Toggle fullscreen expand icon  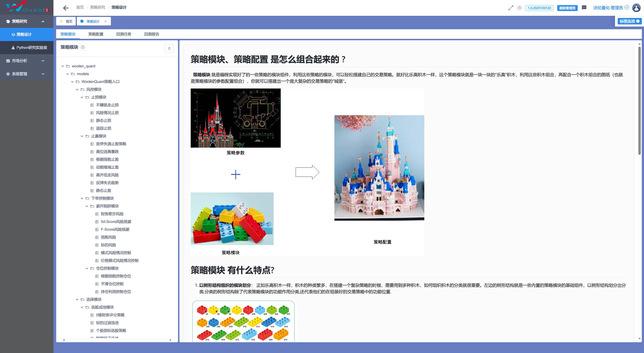click(511, 8)
